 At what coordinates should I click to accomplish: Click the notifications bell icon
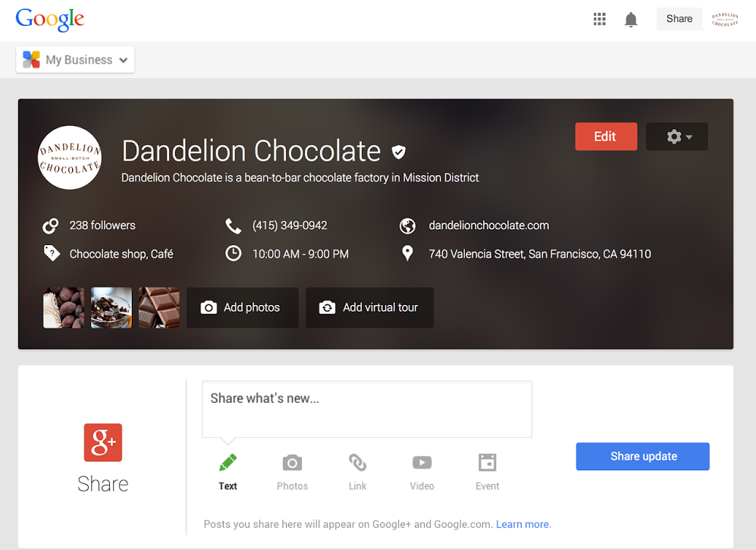631,20
